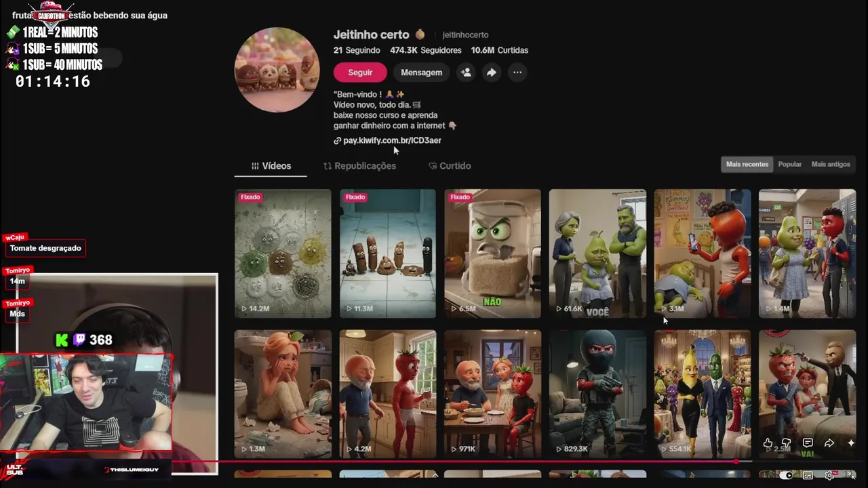Click the Jeitinho certo profile name
868x488 pixels.
(x=372, y=35)
